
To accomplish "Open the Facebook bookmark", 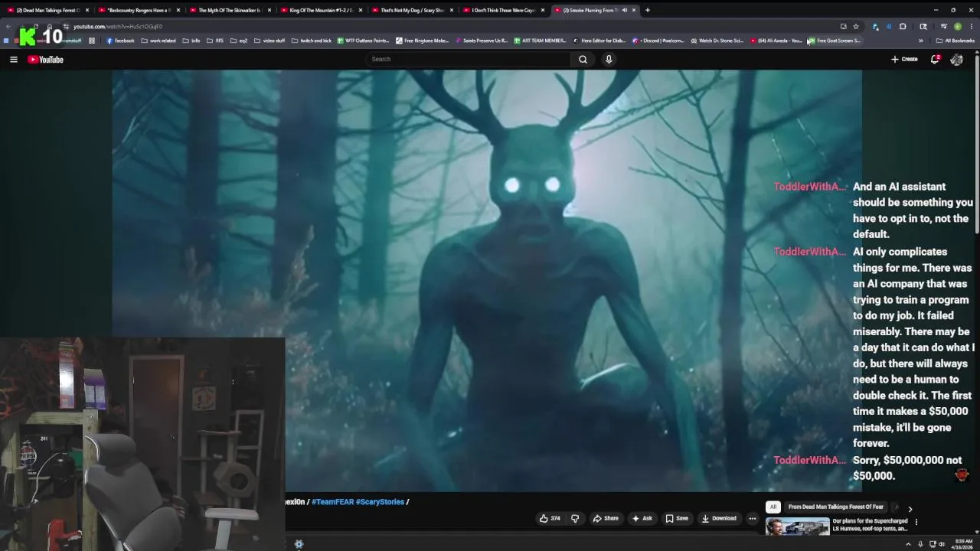I will click(120, 41).
